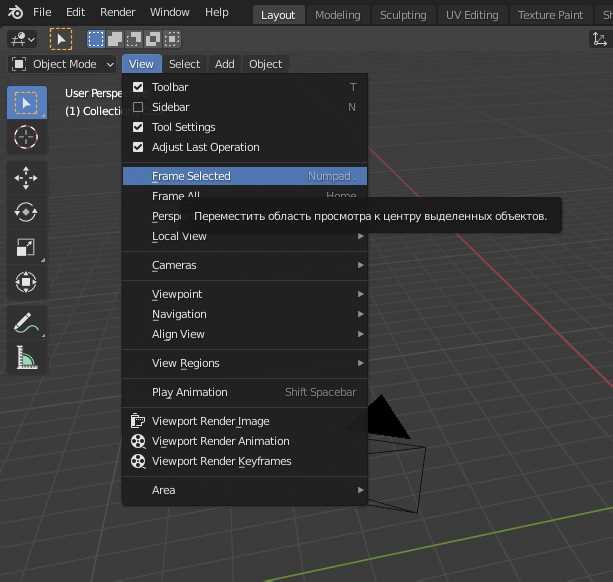Choose Frame Selected menu entry
Image resolution: width=613 pixels, height=582 pixels.
coord(245,176)
